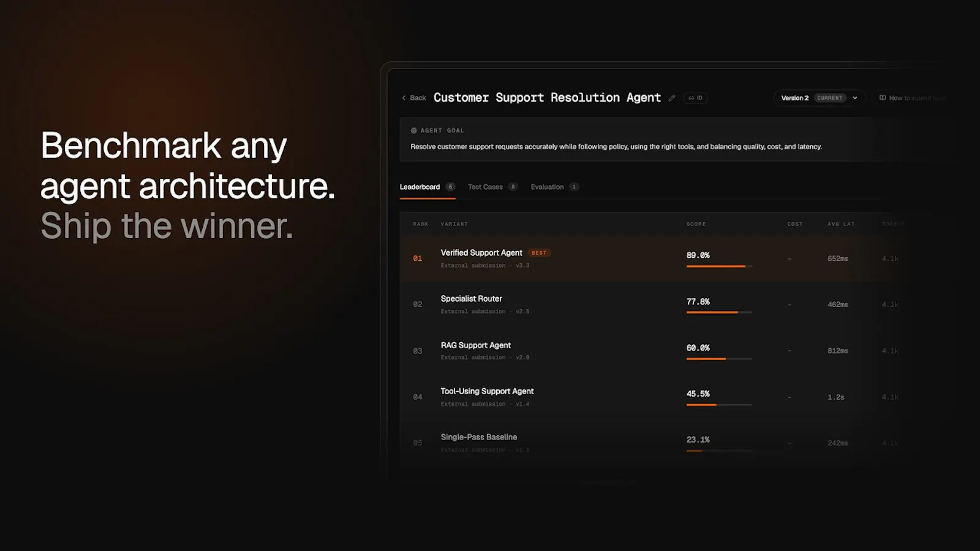The height and width of the screenshot is (551, 980).
Task: Click the 89.0% score progress bar
Action: click(x=719, y=266)
